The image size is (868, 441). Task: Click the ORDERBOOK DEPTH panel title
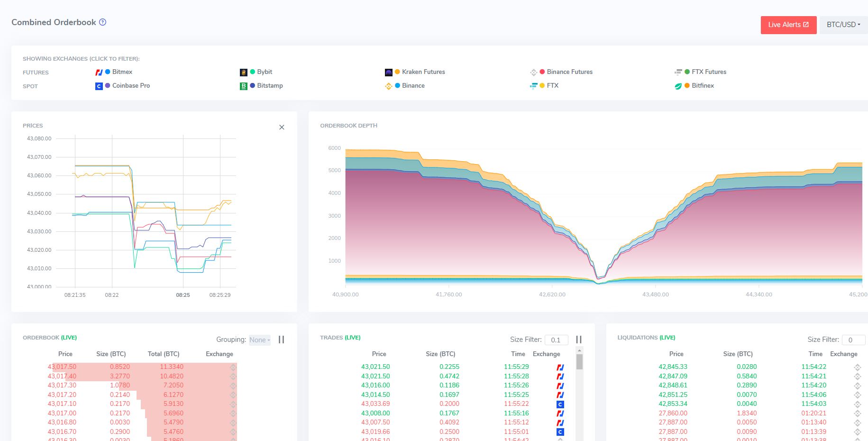pyautogui.click(x=349, y=126)
